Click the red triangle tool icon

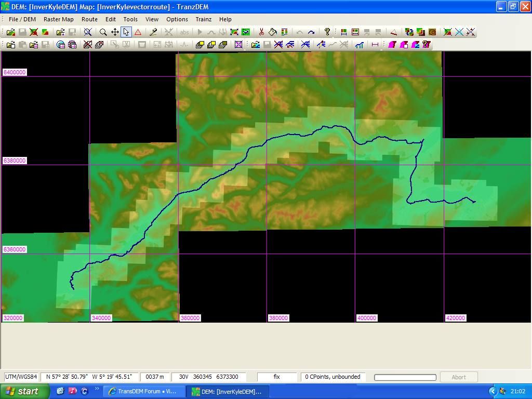point(138,32)
